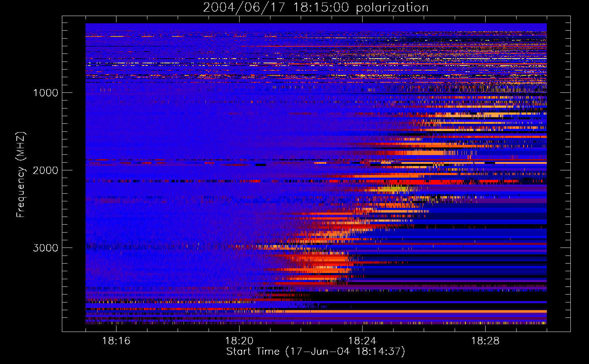This screenshot has height=364, width=589.
Task: Select the '3000' frequency axis label
Action: coord(46,248)
